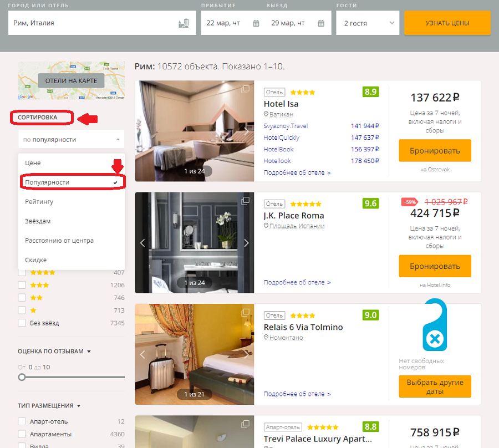Click the 8.9 rating badge of Hotel Isa
Viewport: 499px width, 448px height.
tap(371, 92)
